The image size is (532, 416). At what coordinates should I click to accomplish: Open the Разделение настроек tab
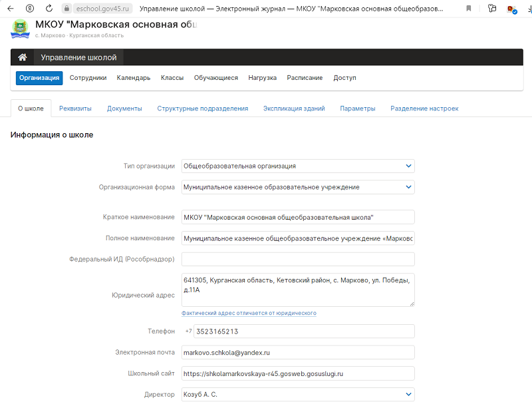[424, 108]
